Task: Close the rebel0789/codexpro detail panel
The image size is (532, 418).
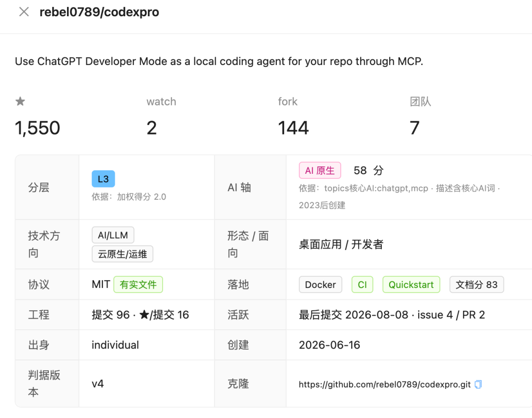Action: click(x=24, y=12)
